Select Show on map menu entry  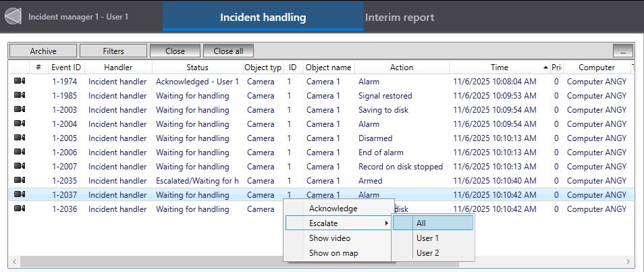(333, 253)
